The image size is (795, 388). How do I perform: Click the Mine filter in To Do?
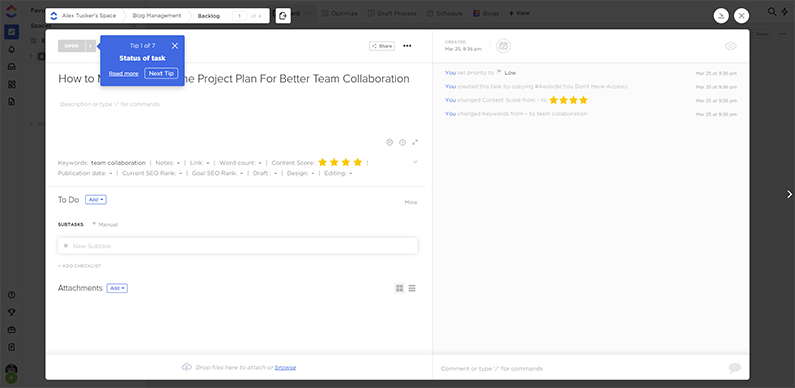[411, 202]
